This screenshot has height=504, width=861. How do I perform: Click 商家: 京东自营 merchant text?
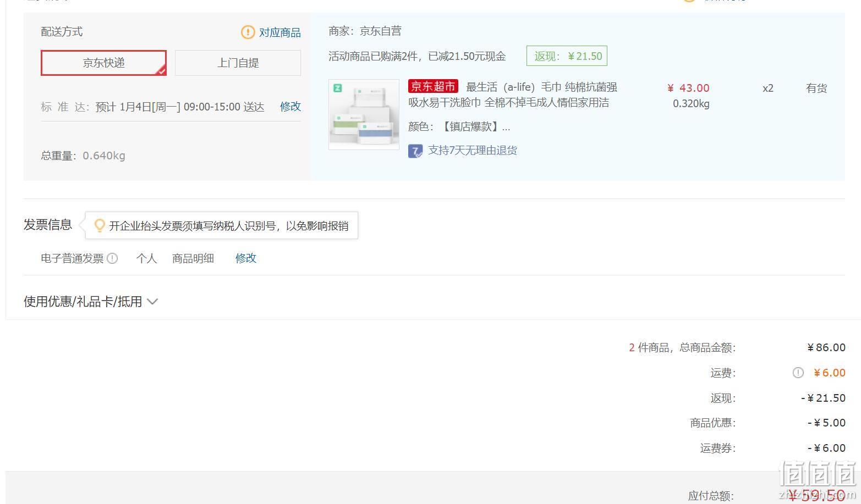coord(365,31)
